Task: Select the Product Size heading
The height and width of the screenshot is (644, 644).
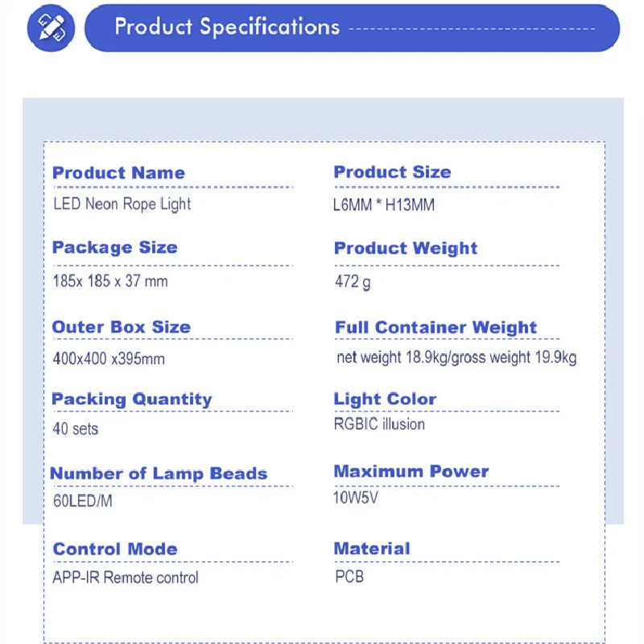Action: (392, 172)
